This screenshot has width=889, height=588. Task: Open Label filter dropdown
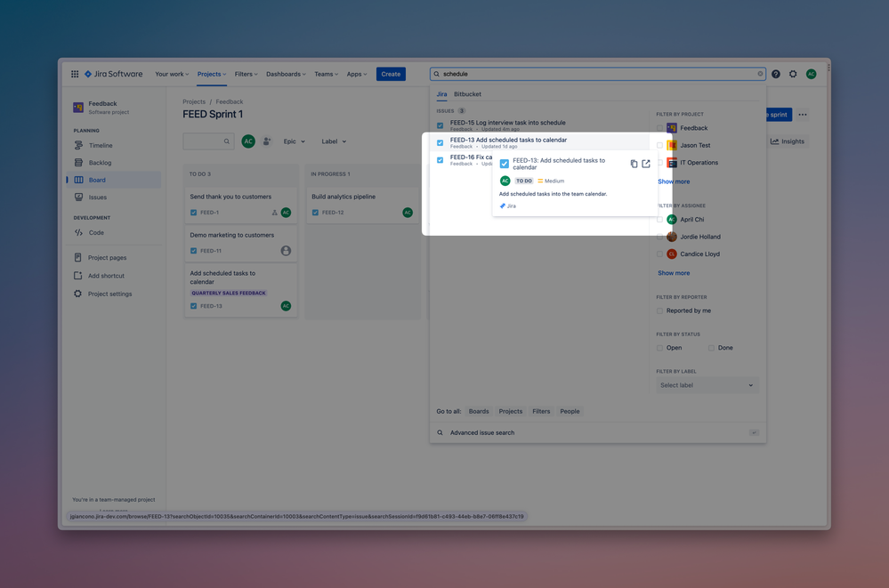(x=334, y=141)
